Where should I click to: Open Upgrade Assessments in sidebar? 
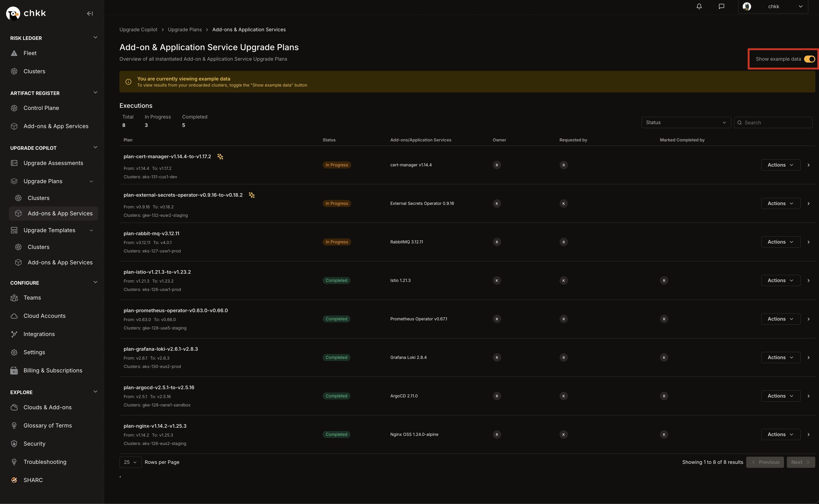[53, 163]
